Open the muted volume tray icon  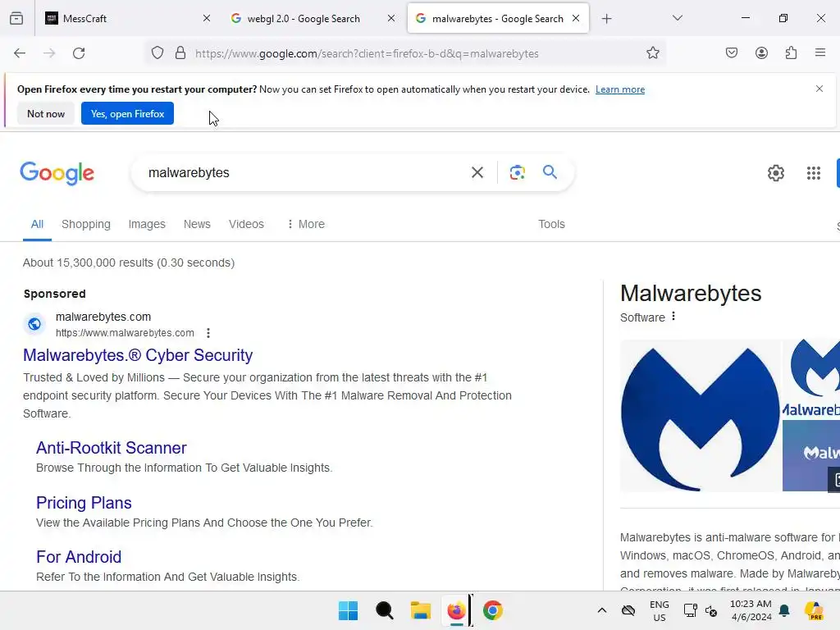click(x=711, y=610)
